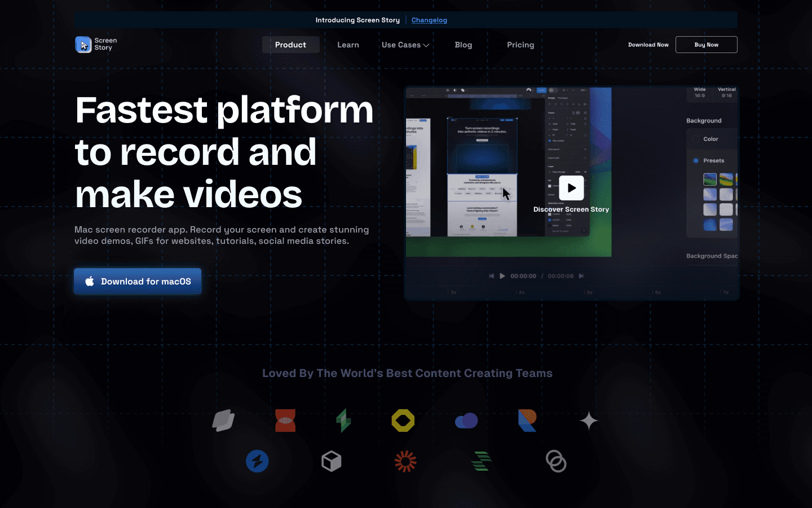812x508 pixels.
Task: Open the Pricing page
Action: 520,45
